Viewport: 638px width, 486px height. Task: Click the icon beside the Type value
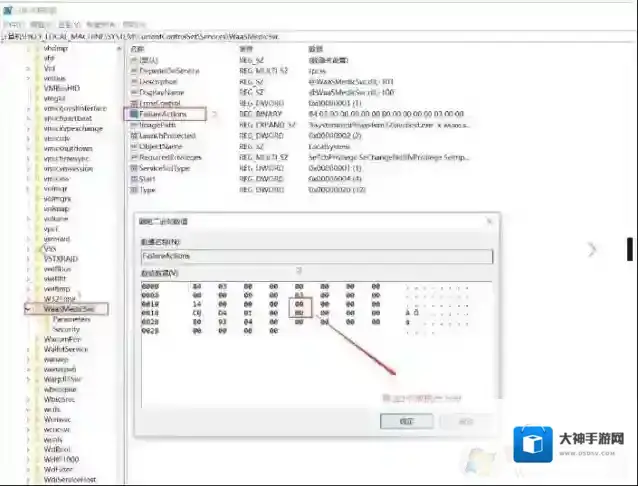tap(134, 189)
